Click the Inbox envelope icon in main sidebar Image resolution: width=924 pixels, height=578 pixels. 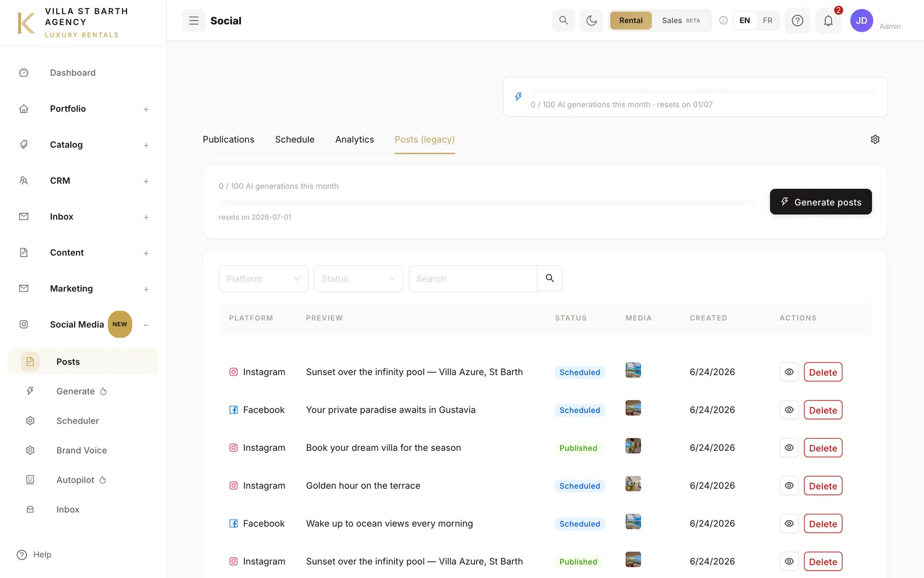(x=24, y=217)
